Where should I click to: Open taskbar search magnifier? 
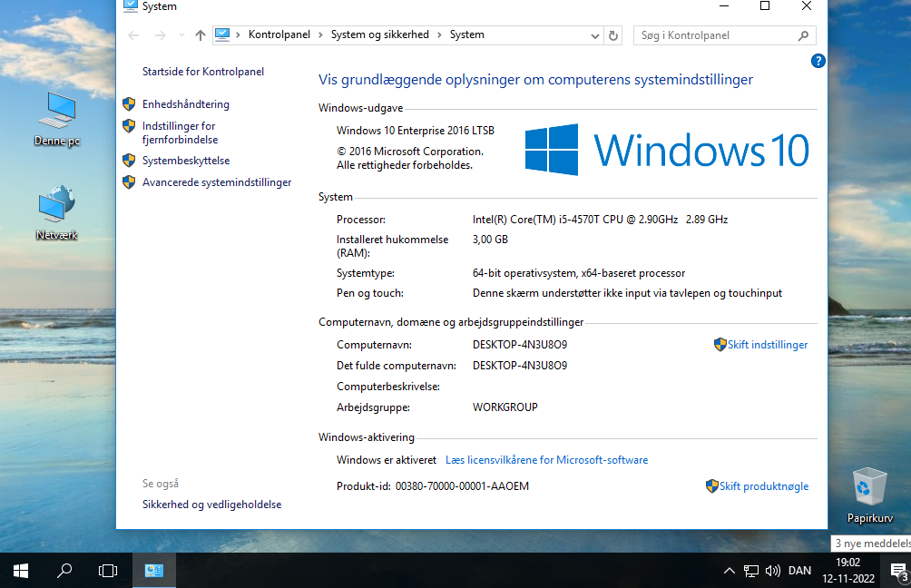64,571
